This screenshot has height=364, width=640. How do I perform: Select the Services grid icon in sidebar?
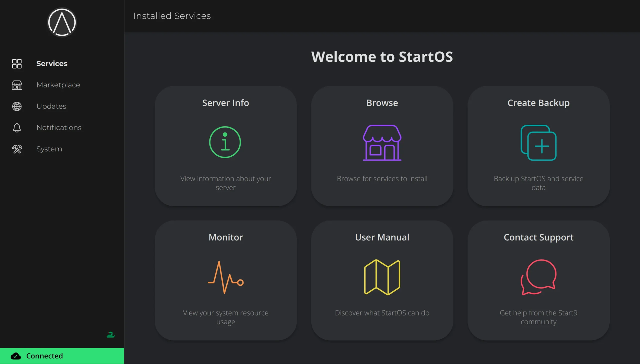click(16, 64)
